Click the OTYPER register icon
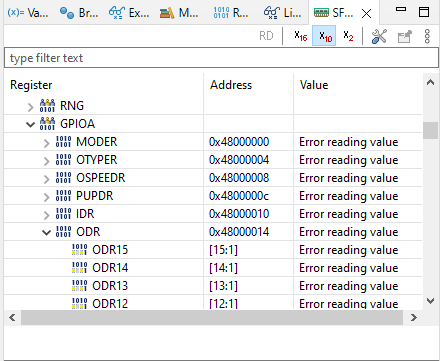The image size is (440, 361). [x=63, y=160]
